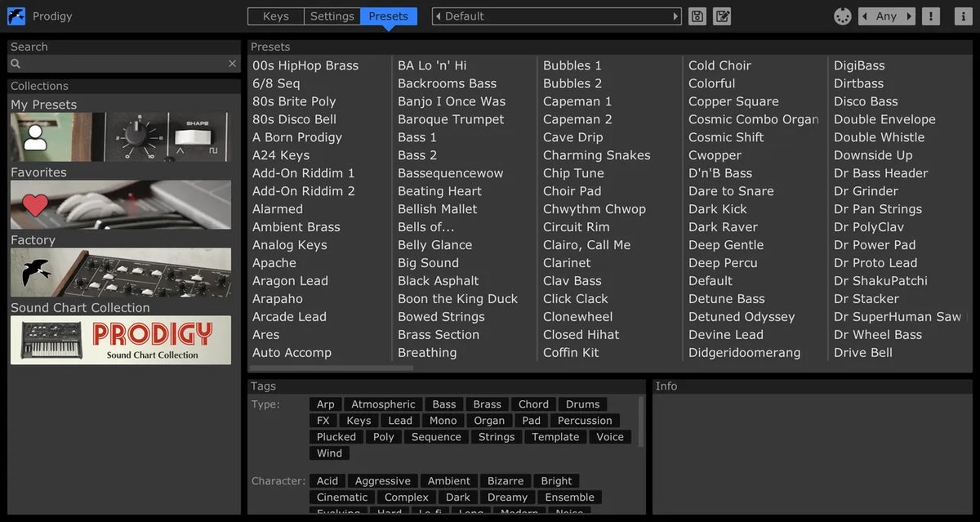Image resolution: width=980 pixels, height=522 pixels.
Task: Open the edit preset pencil icon
Action: 722,16
